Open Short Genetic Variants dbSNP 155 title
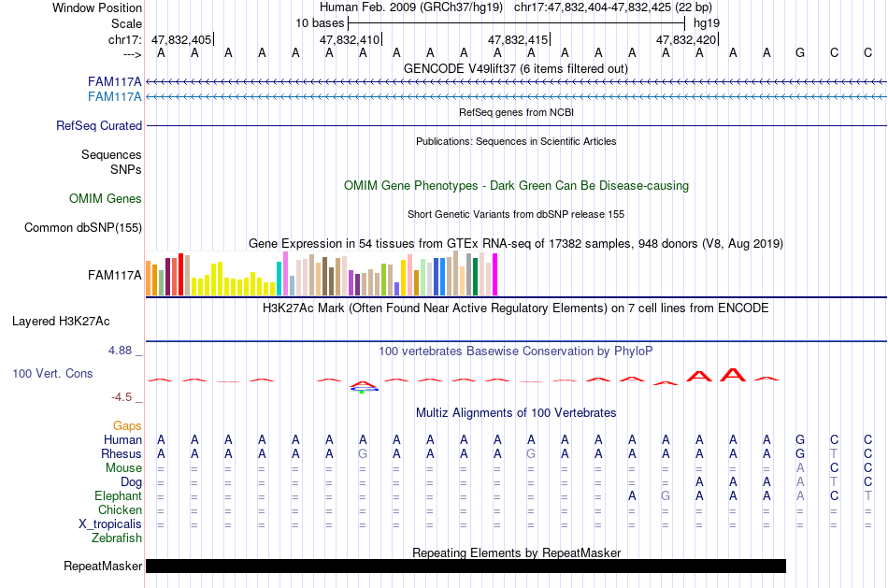This screenshot has height=588, width=888. pyautogui.click(x=516, y=214)
